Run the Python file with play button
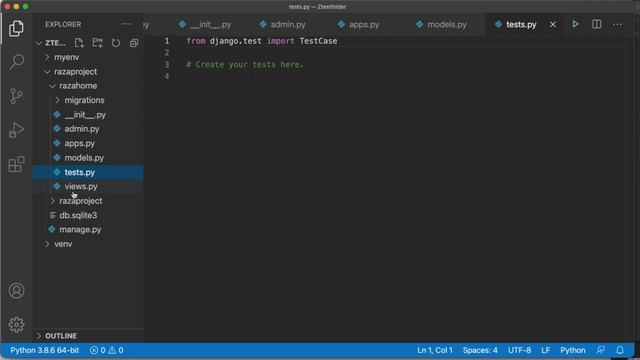This screenshot has height=360, width=640. click(x=576, y=24)
